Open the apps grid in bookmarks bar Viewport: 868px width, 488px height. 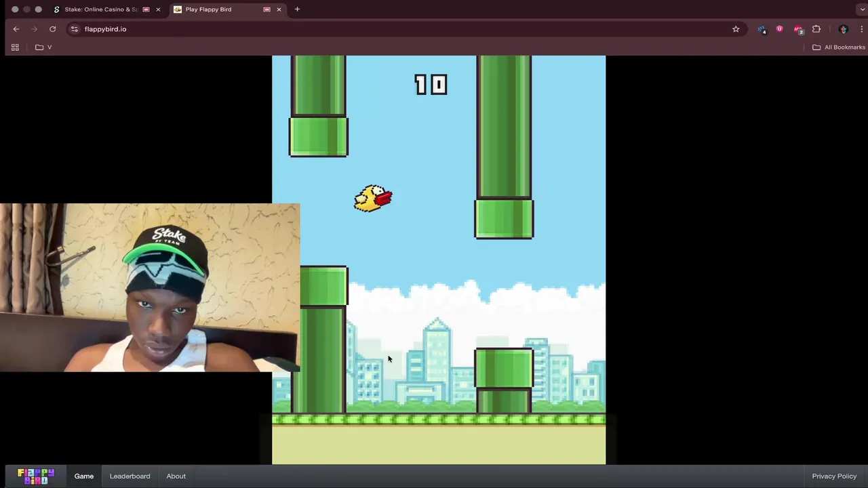tap(15, 47)
